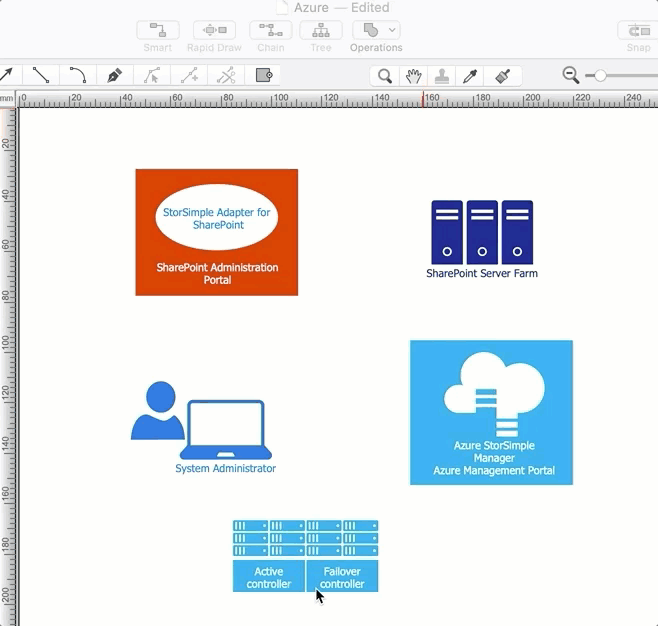Select the storage array rack graphic

coord(306,538)
